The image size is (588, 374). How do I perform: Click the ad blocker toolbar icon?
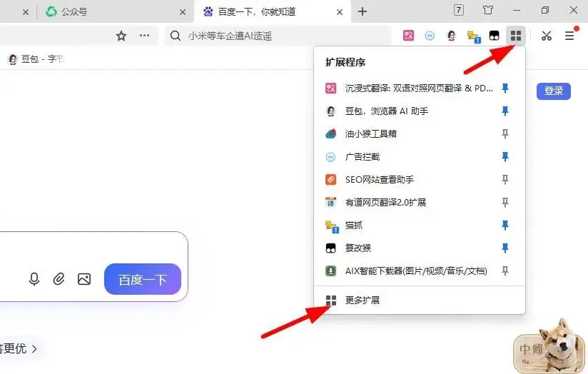[430, 36]
